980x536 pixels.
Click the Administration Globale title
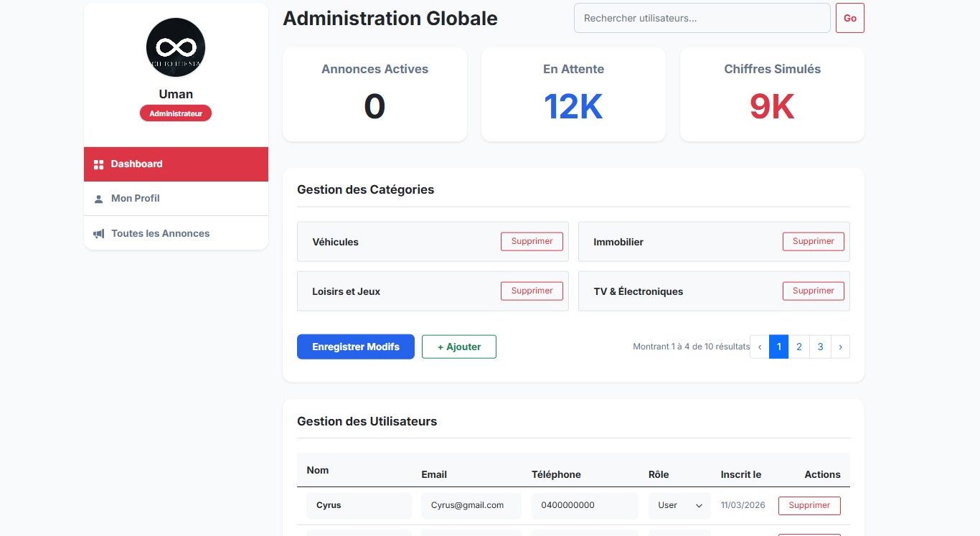[390, 19]
